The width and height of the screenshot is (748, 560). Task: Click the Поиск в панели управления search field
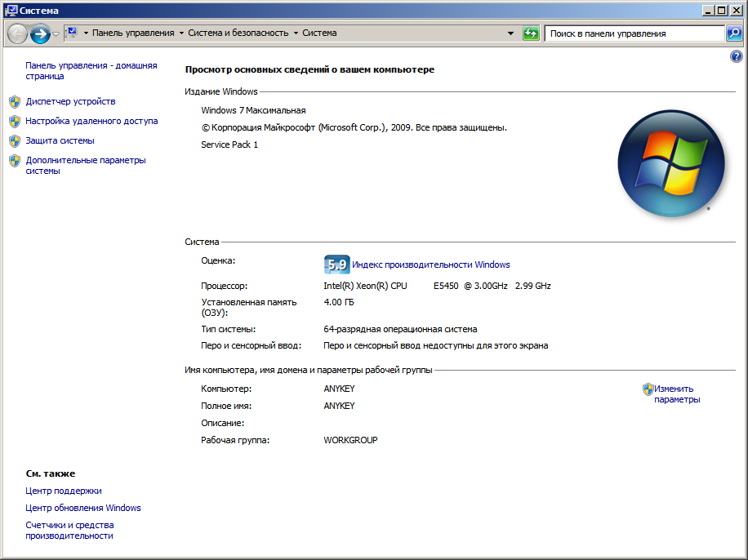click(x=634, y=33)
